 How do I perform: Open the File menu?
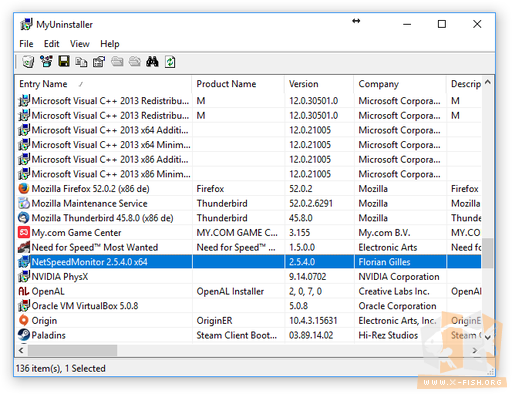(26, 44)
